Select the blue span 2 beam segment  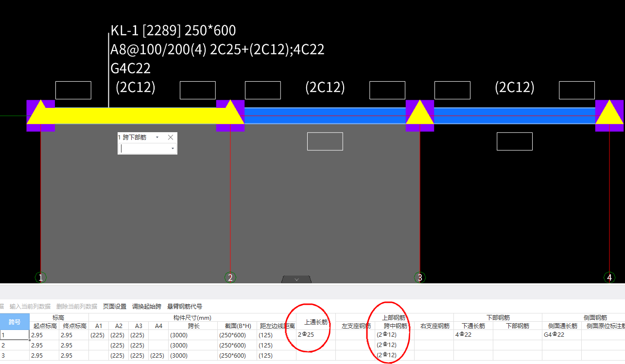tap(325, 116)
